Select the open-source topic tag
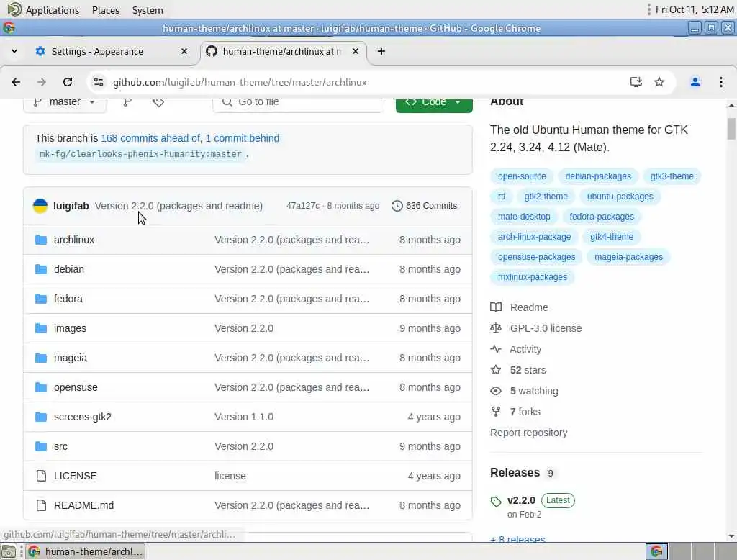 point(522,176)
